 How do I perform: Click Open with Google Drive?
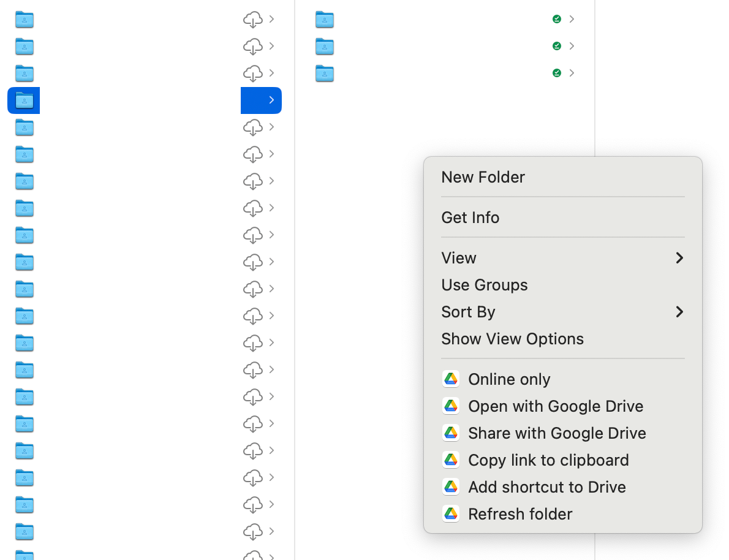coord(556,406)
